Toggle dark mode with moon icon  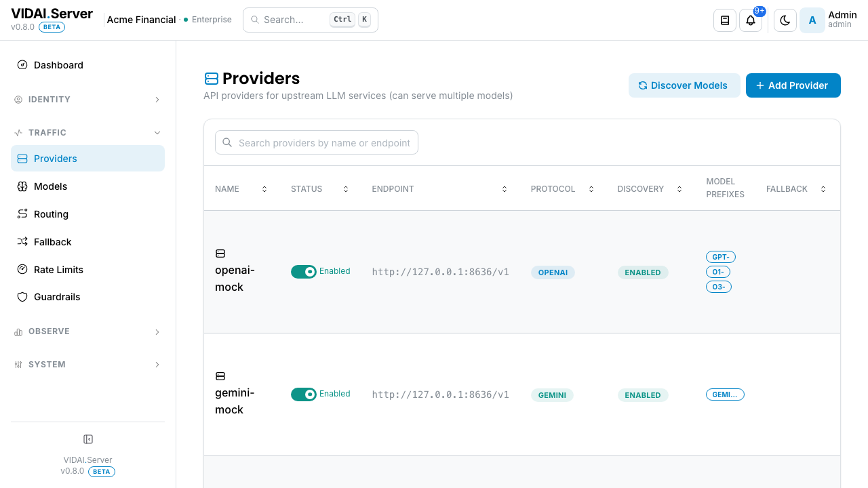tap(785, 20)
